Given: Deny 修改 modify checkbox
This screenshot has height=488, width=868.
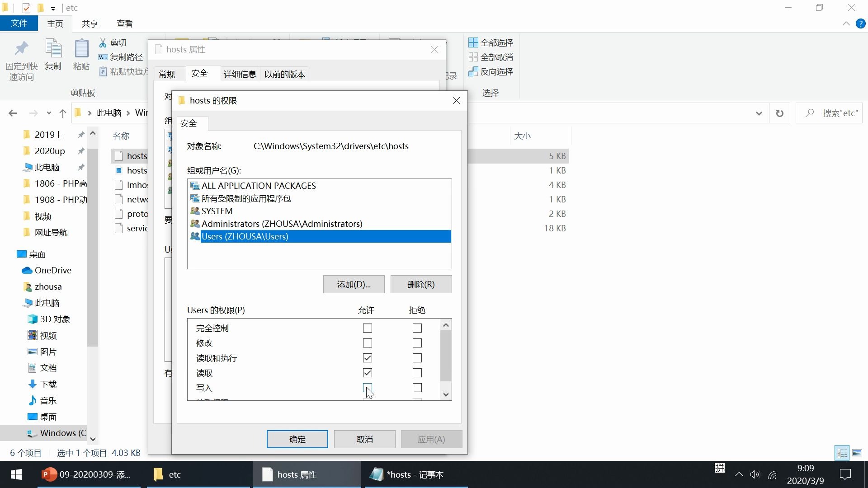Looking at the screenshot, I should (x=417, y=343).
